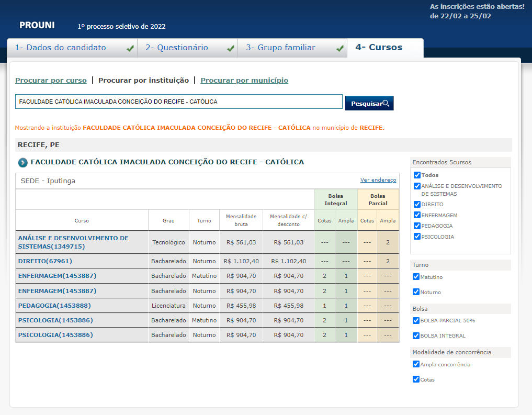532x415 pixels.
Task: Uncheck the DIREITO course filter
Action: coord(417,204)
